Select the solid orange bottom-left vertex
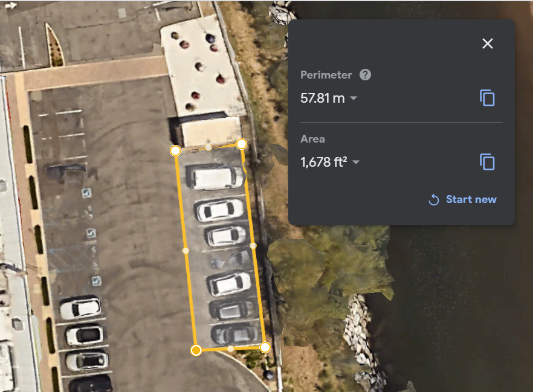 pyautogui.click(x=196, y=350)
